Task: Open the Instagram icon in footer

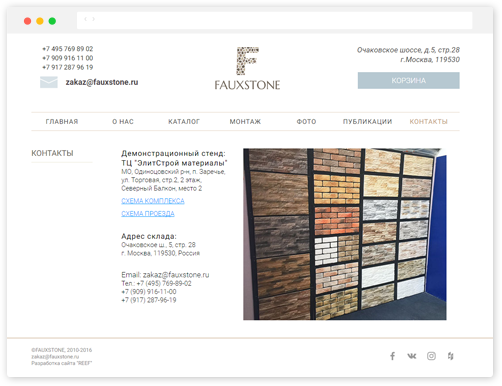Action: (x=431, y=356)
